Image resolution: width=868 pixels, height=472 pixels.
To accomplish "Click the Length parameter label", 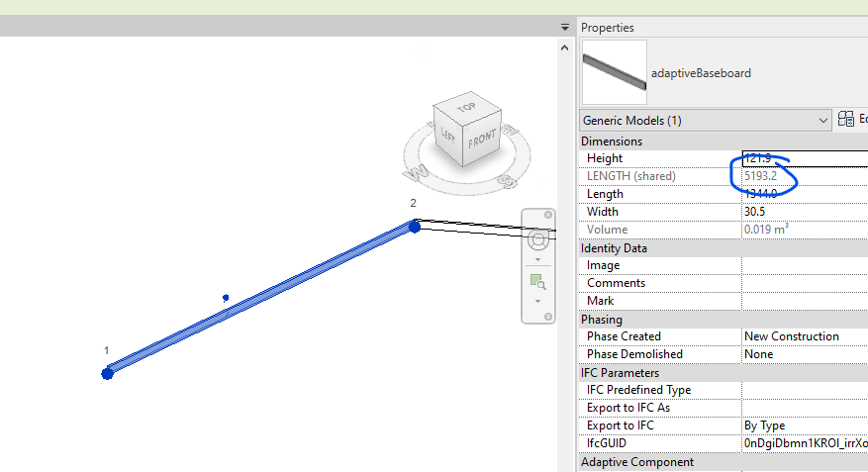I will (605, 194).
